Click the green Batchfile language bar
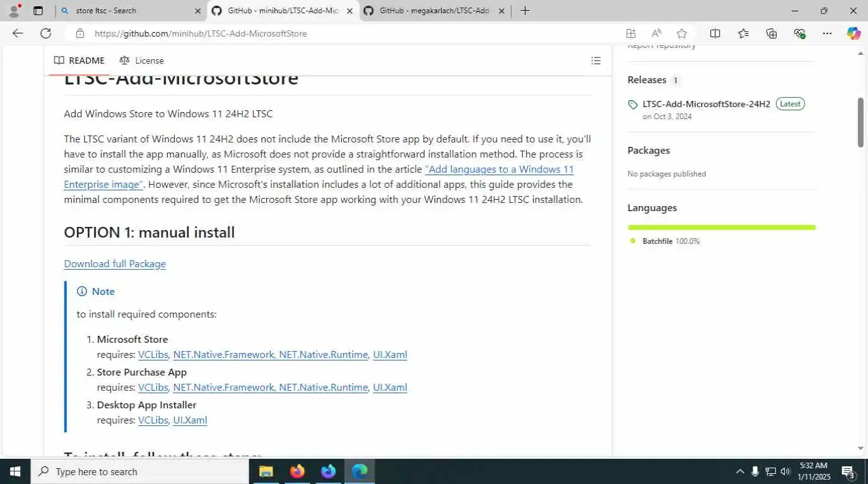Image resolution: width=868 pixels, height=484 pixels. point(722,227)
